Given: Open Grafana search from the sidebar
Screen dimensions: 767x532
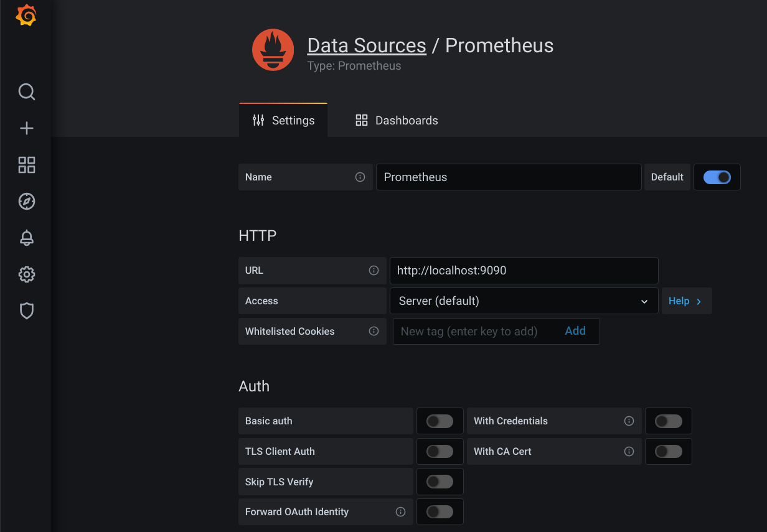Looking at the screenshot, I should [x=26, y=91].
